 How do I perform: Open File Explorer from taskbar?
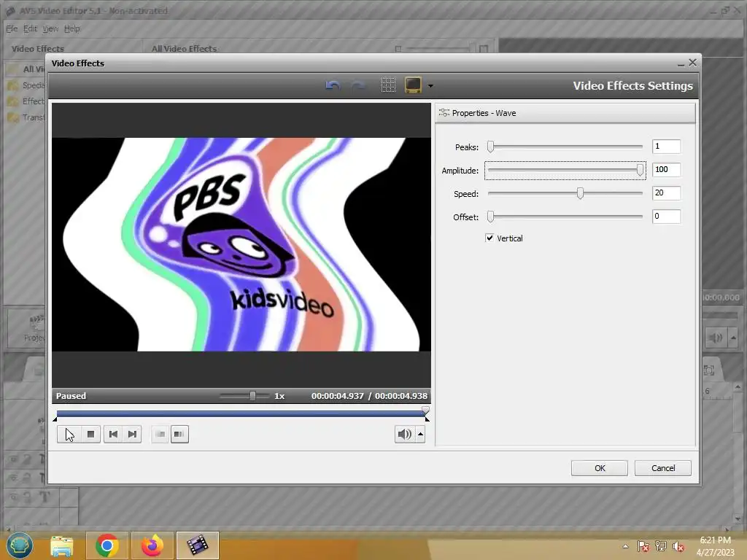[62, 545]
